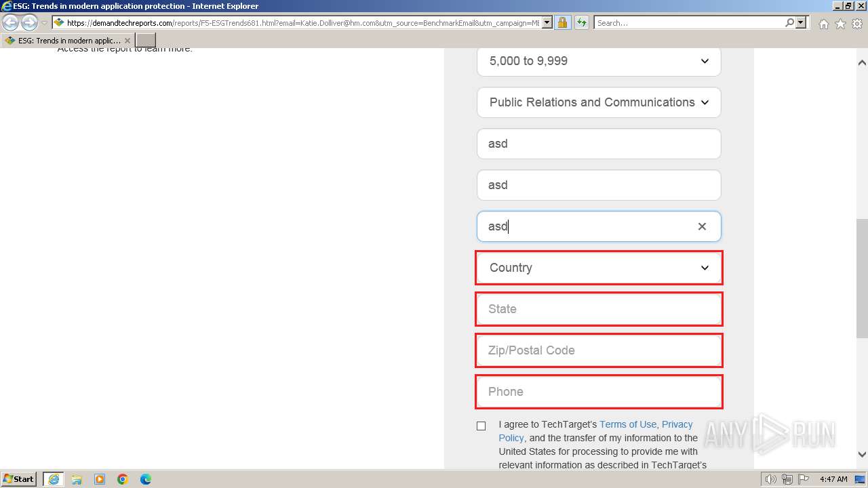Check the TechTarget agreement checkbox
The image size is (868, 488).
click(x=481, y=426)
